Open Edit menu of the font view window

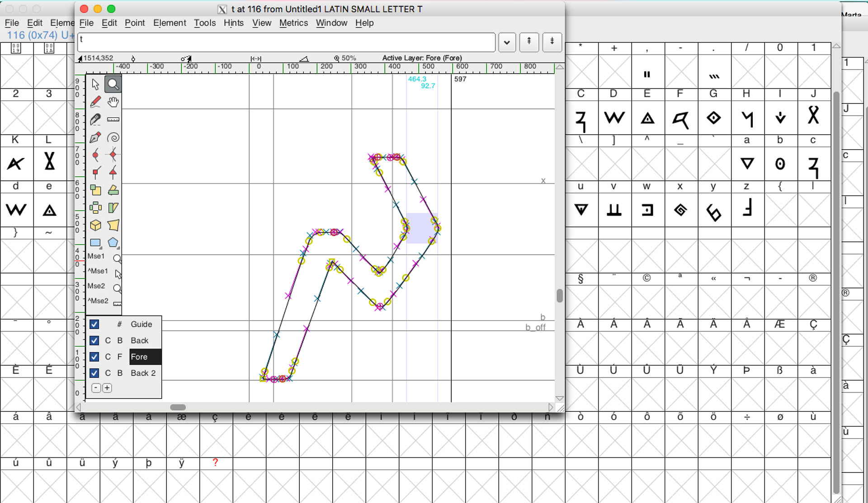[34, 23]
